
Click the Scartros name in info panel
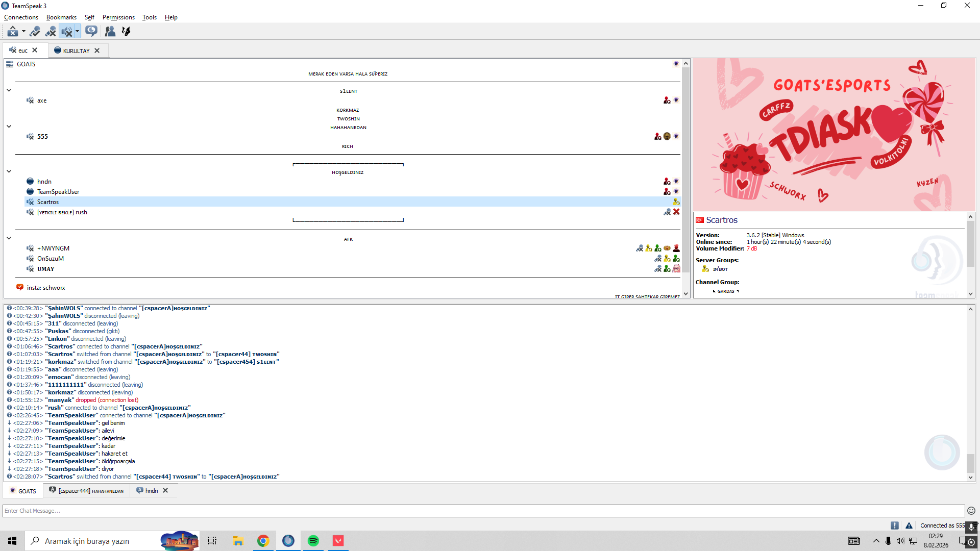click(722, 220)
